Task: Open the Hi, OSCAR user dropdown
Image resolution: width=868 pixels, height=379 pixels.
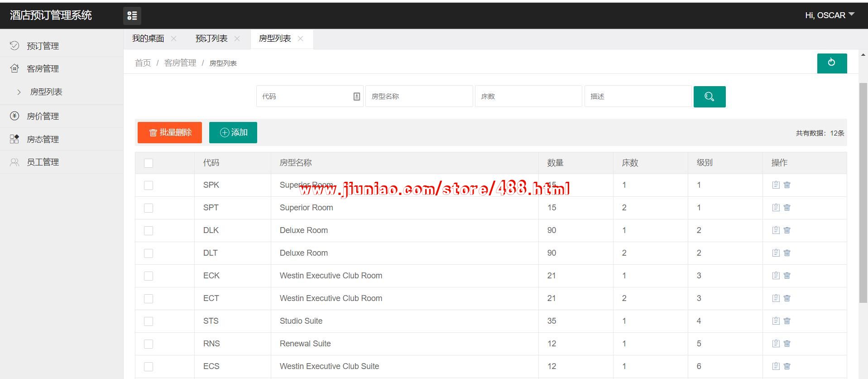Action: [829, 15]
